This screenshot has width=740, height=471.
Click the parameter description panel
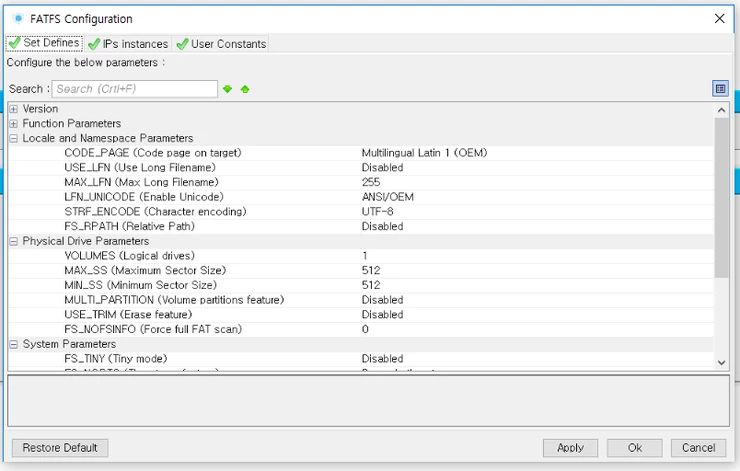click(369, 401)
